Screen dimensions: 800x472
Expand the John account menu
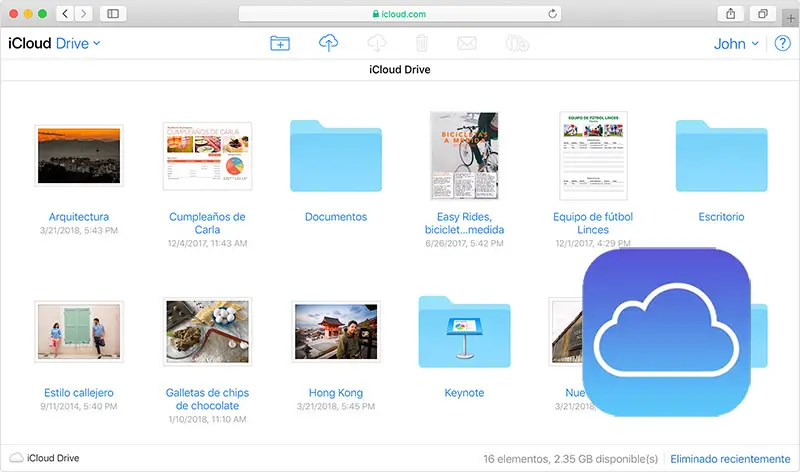click(x=736, y=44)
